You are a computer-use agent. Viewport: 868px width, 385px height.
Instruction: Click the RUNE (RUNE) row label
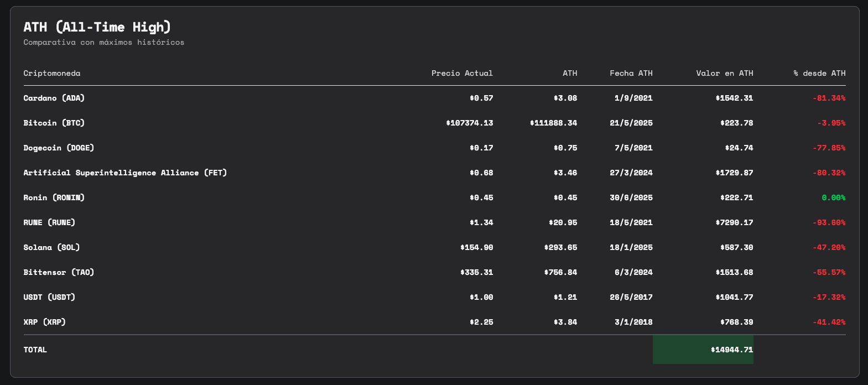pos(49,222)
